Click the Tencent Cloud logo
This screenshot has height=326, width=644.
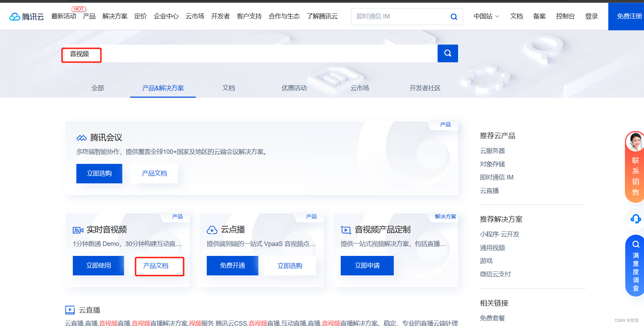27,17
